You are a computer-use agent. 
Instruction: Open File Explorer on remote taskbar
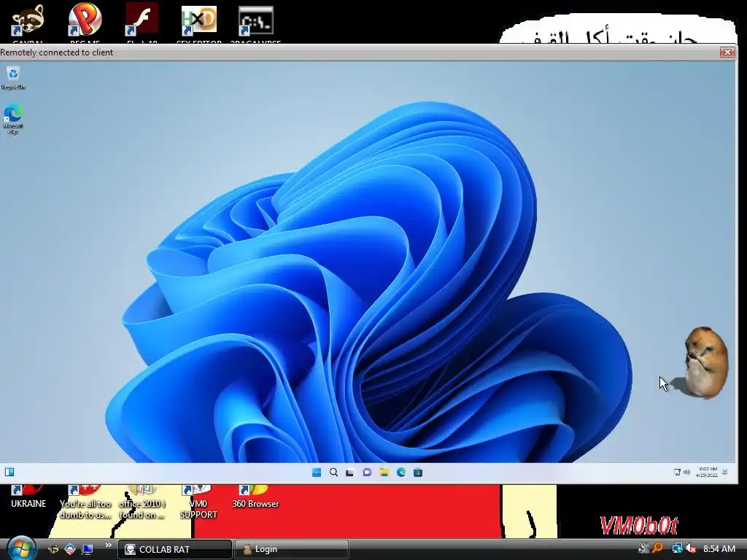pyautogui.click(x=384, y=472)
